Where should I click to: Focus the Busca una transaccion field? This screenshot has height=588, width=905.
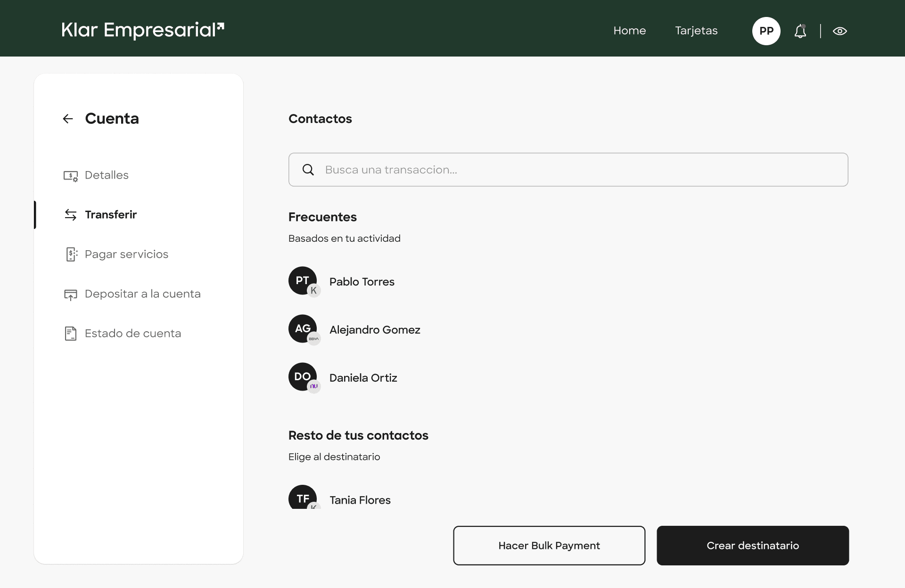point(580,170)
